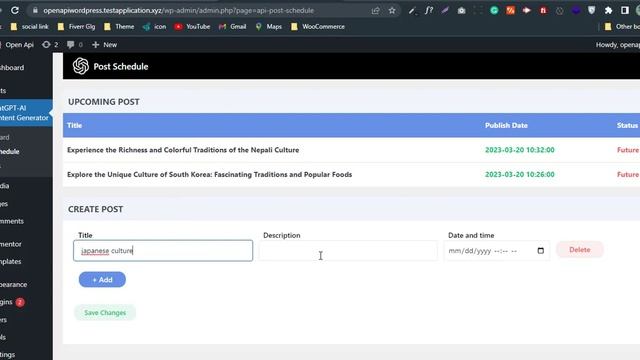Open the purple feather extension
This screenshot has width=640, height=360.
(x=445, y=11)
